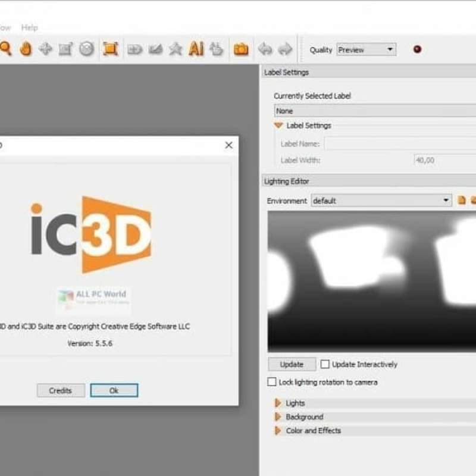Expand the Color and Effects section

click(x=277, y=430)
